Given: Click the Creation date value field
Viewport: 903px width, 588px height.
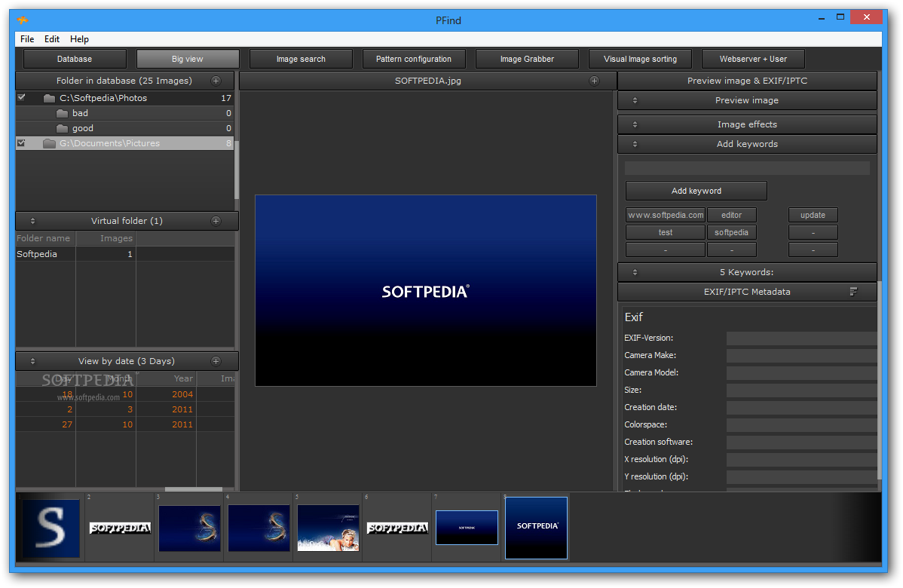Looking at the screenshot, I should (x=801, y=407).
